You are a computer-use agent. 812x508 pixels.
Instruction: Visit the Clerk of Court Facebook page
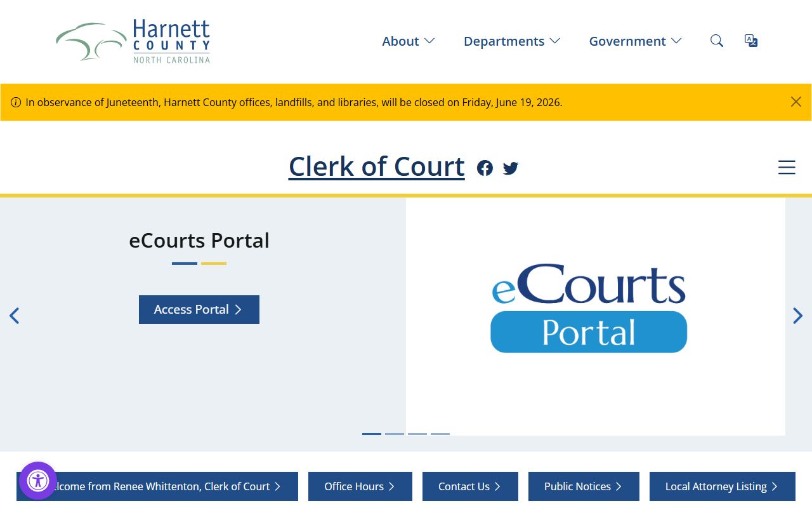[485, 168]
